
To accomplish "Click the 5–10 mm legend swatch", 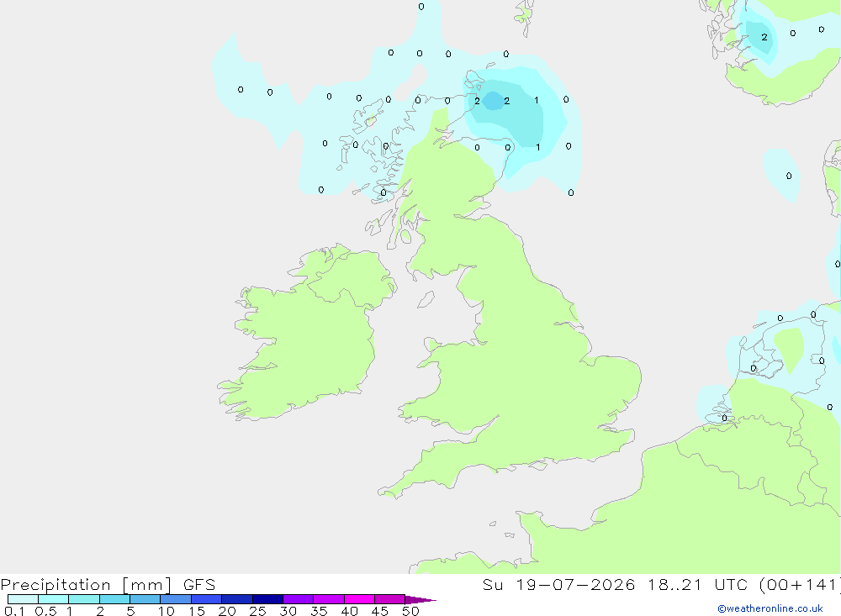I will click(x=145, y=599).
